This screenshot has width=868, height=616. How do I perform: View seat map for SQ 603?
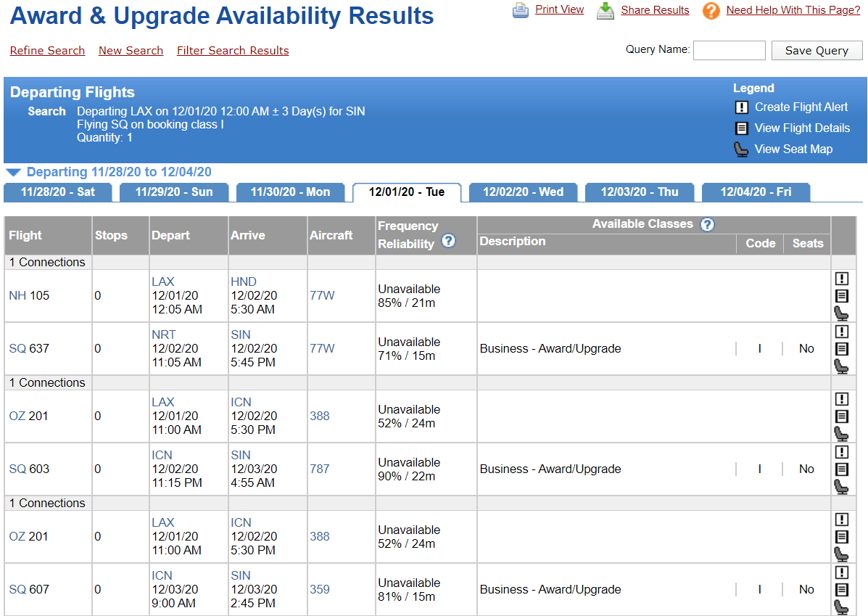(x=841, y=487)
